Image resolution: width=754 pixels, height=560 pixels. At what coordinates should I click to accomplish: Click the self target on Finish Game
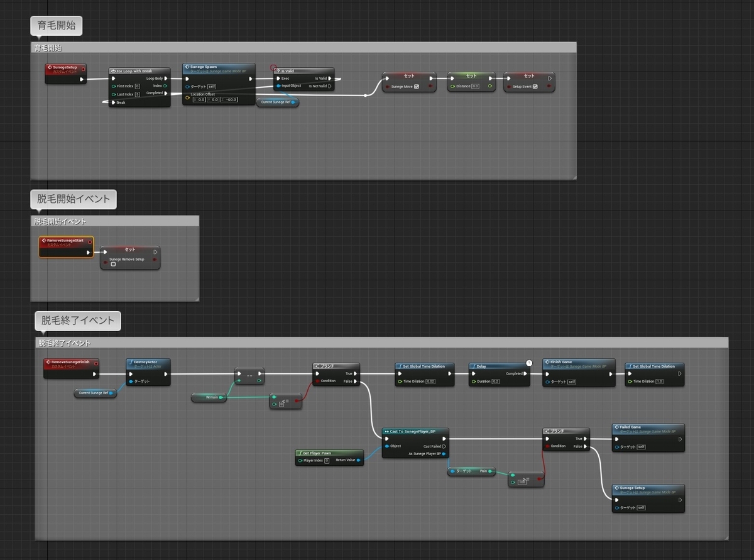click(x=572, y=381)
